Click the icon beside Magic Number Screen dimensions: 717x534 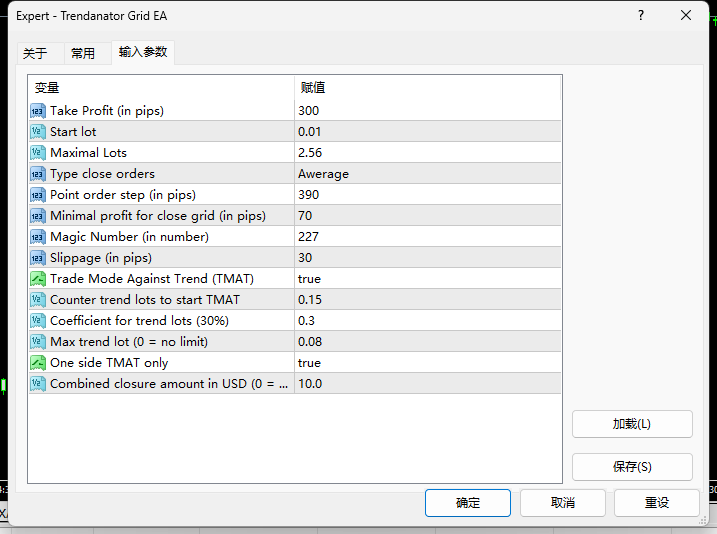pyautogui.click(x=38, y=237)
